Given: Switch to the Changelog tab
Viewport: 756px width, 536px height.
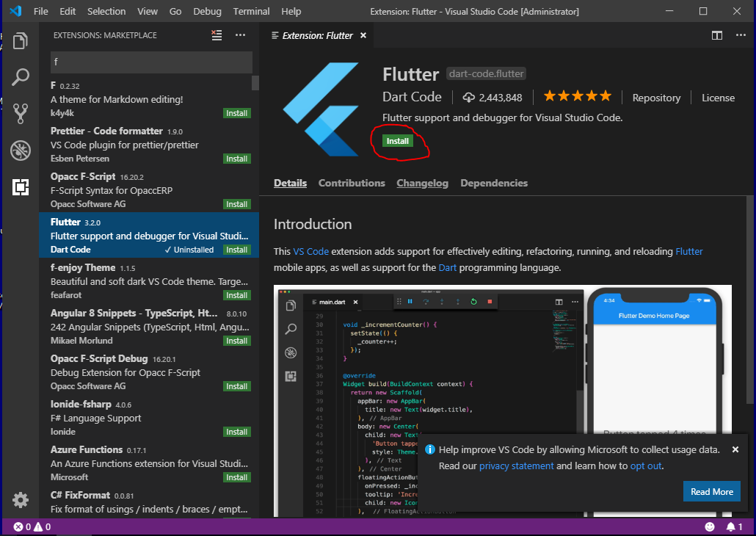Looking at the screenshot, I should tap(422, 183).
